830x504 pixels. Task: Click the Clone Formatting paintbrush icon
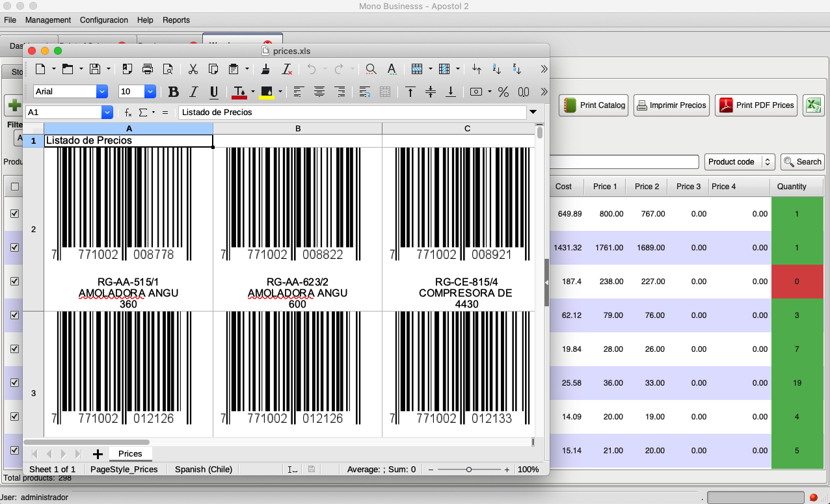pyautogui.click(x=265, y=69)
